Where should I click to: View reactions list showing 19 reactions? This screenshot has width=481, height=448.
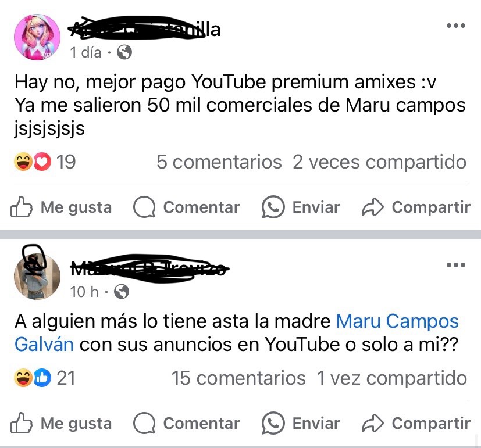45,162
